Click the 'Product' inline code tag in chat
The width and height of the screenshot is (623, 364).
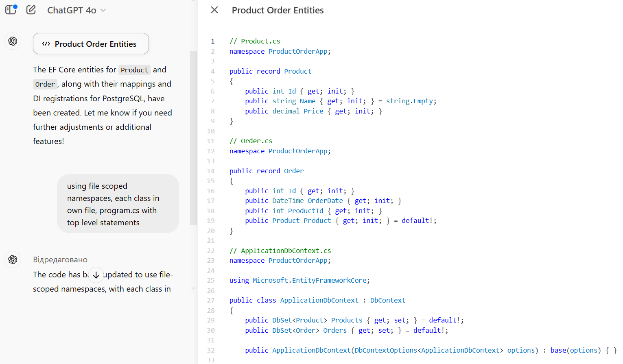134,70
